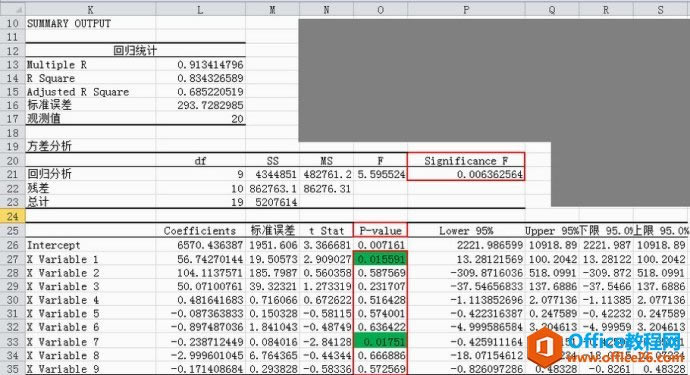This screenshot has height=375, width=690.
Task: Select F value 5.595524
Action: [x=381, y=174]
